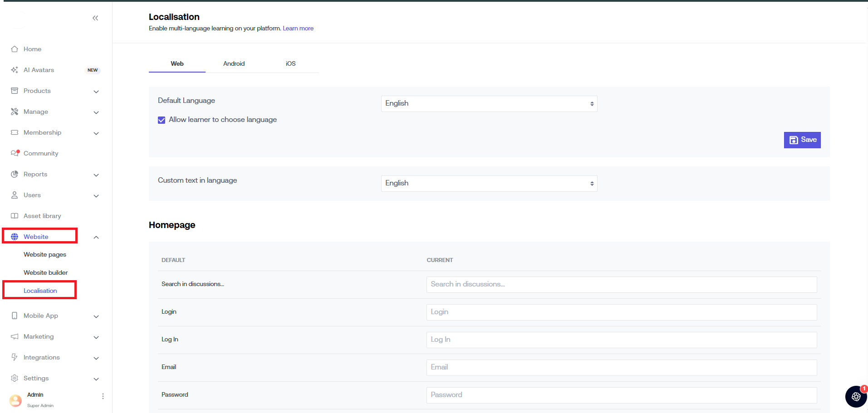Screen dimensions: 868x413
Task: Click the Settings gear icon
Action: click(x=15, y=378)
